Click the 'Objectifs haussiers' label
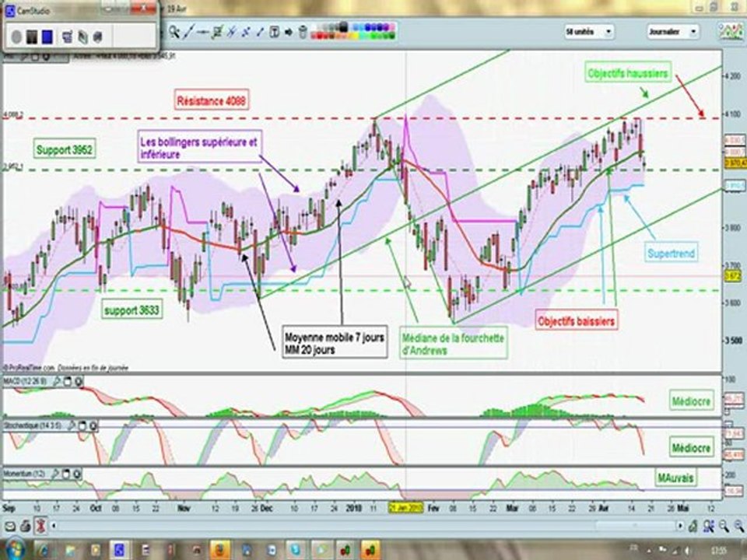Screen dimensions: 747x560 click(628, 73)
